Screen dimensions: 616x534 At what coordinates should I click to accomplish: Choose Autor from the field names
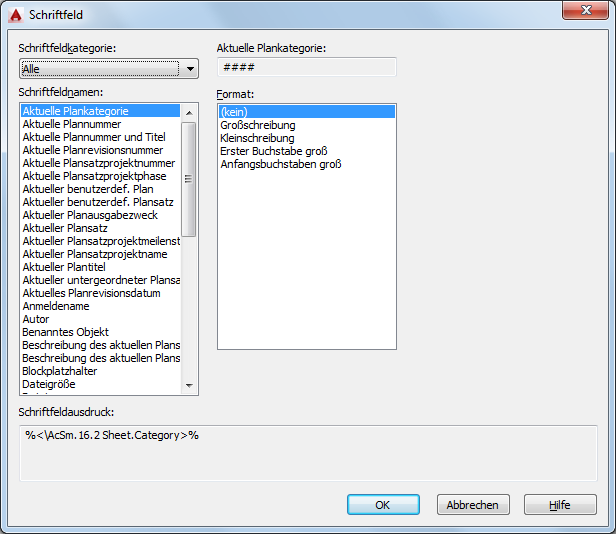(36, 319)
